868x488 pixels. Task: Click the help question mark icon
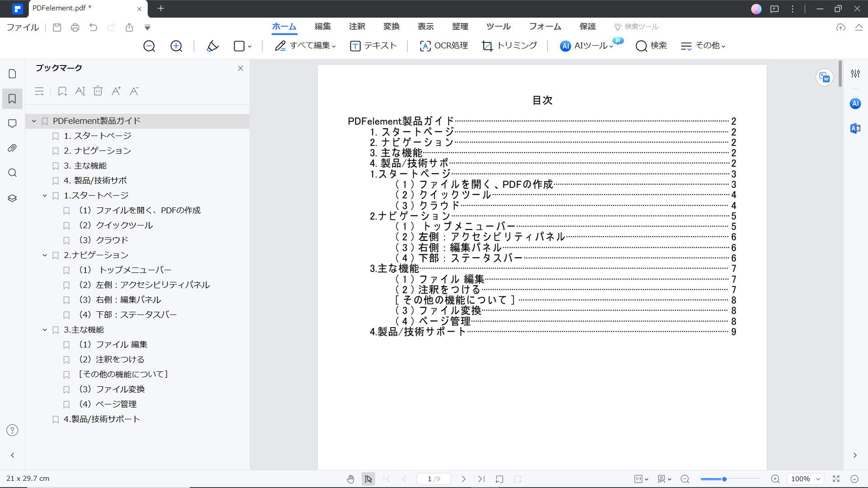(x=12, y=430)
